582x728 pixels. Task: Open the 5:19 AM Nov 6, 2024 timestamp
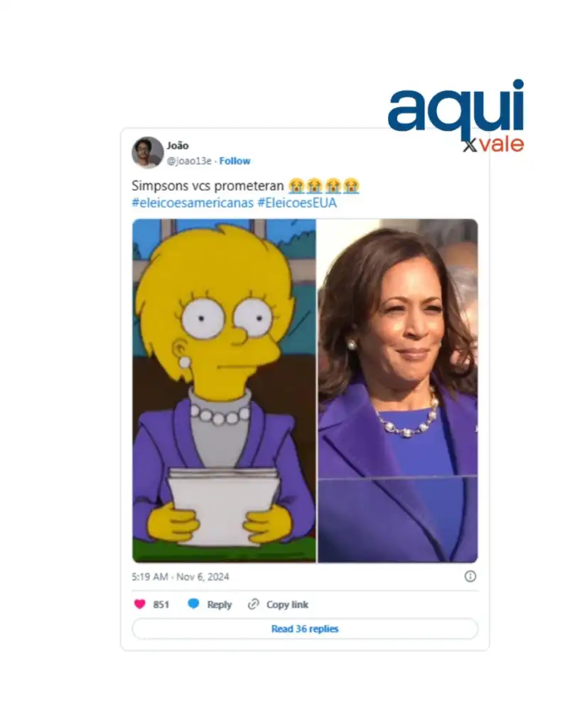tap(180, 577)
